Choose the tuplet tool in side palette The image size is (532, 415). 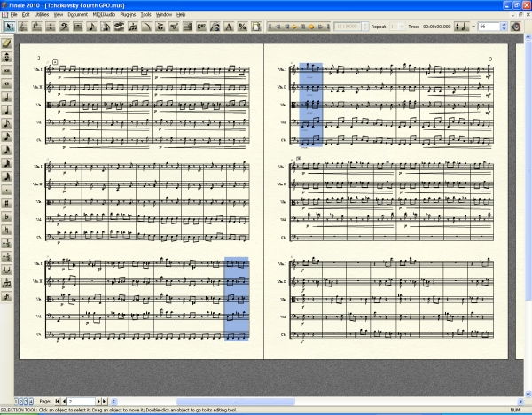click(x=6, y=284)
